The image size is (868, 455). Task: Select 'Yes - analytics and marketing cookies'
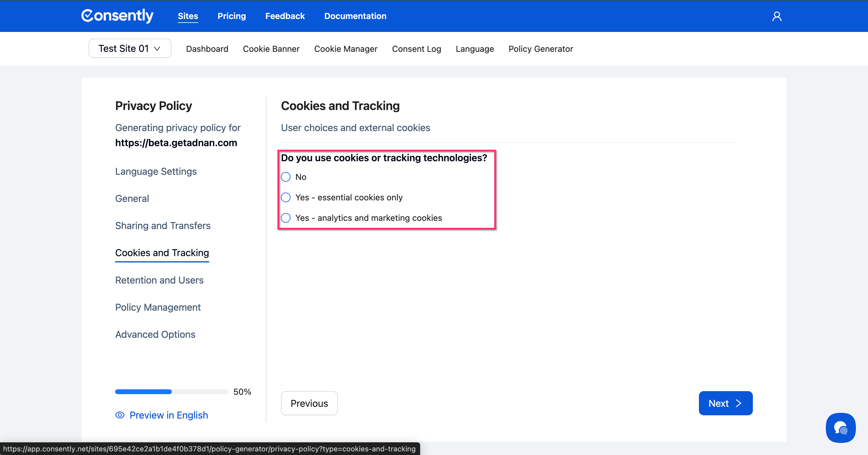[x=286, y=218]
